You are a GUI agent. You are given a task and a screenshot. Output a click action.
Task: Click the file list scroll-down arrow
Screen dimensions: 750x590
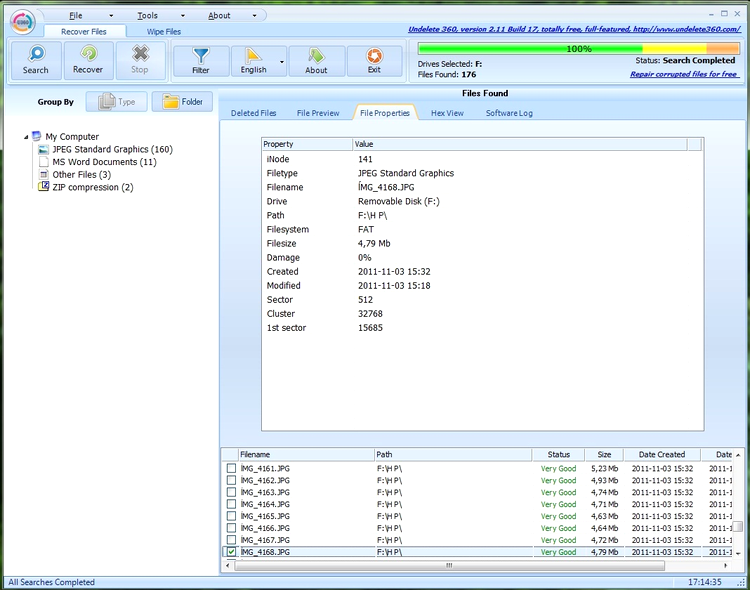(x=738, y=553)
